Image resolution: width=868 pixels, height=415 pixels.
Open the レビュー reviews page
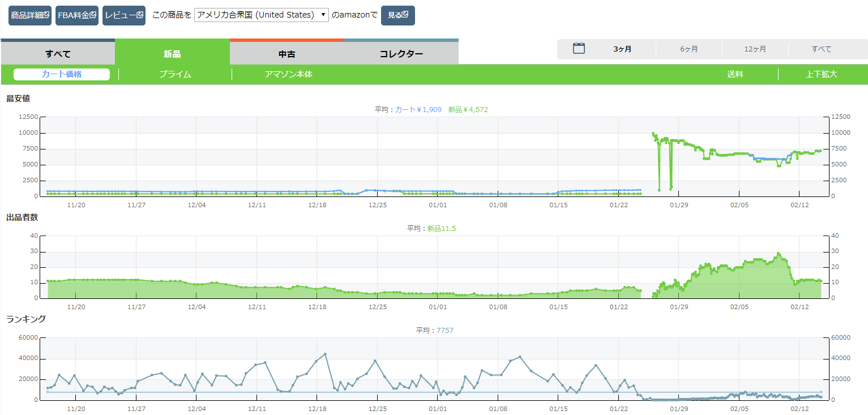point(124,15)
